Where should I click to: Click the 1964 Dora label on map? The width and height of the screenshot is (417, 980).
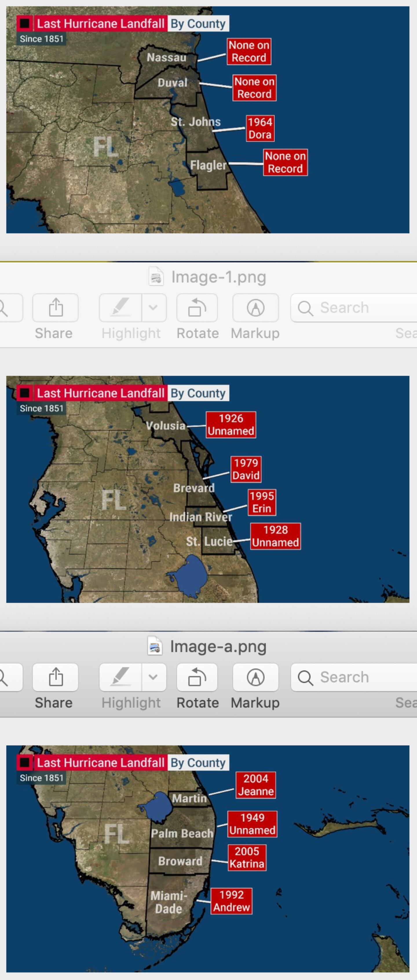pyautogui.click(x=260, y=128)
